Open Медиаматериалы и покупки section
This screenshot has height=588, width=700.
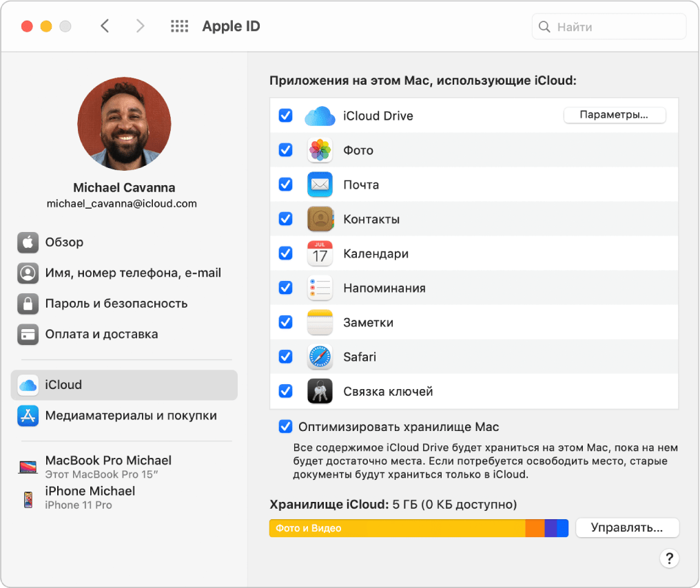(x=131, y=416)
